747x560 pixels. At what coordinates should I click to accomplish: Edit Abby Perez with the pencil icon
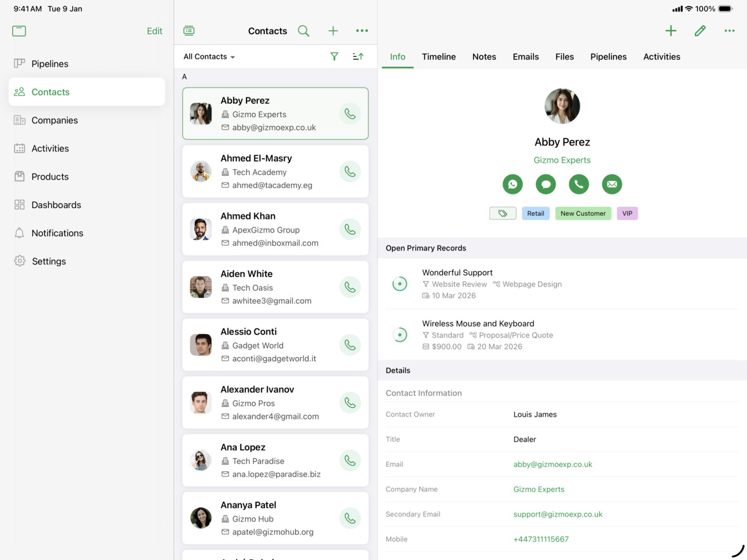click(700, 31)
